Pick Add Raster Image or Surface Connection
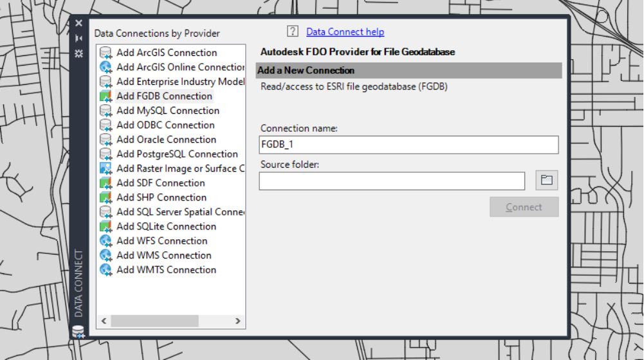Screen dimensions: 644x360 tap(180, 168)
